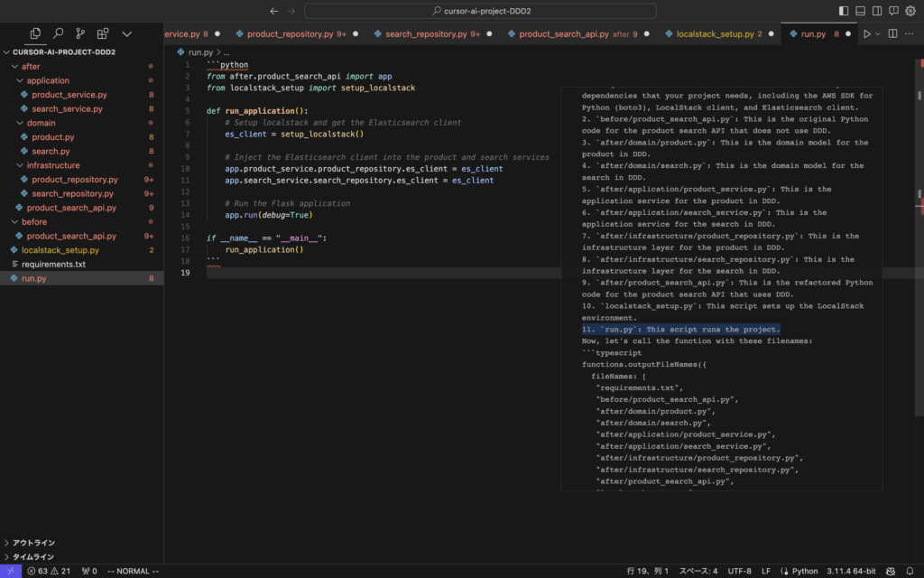Click the breadcrumb ellipsis after run.py
Screen dimensions: 924x578
point(226,52)
